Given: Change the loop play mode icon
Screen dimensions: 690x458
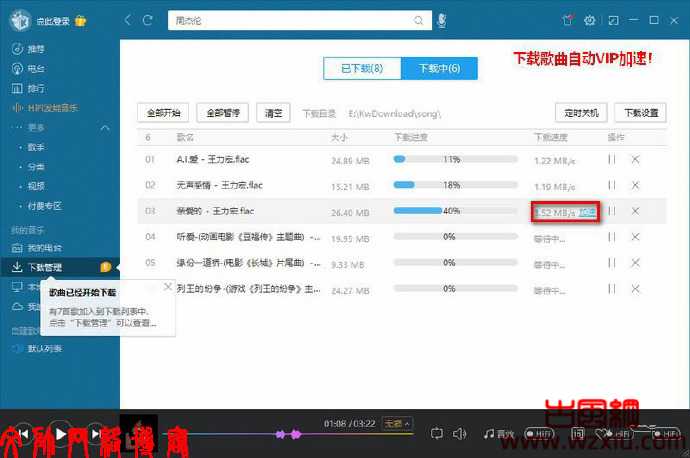Looking at the screenshot, I should [437, 434].
